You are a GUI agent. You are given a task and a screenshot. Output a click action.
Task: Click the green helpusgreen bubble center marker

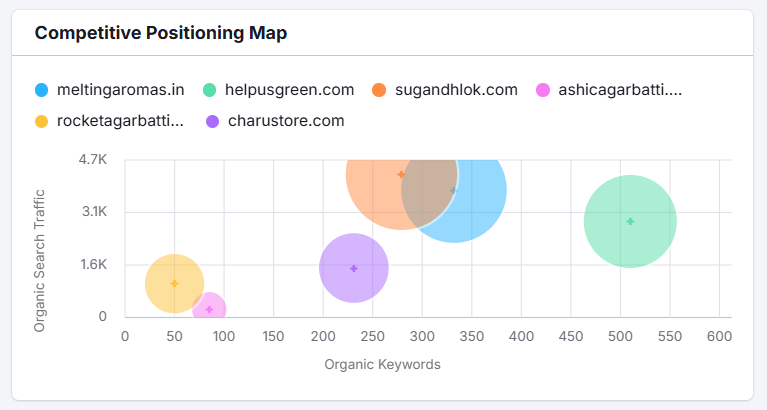click(630, 221)
